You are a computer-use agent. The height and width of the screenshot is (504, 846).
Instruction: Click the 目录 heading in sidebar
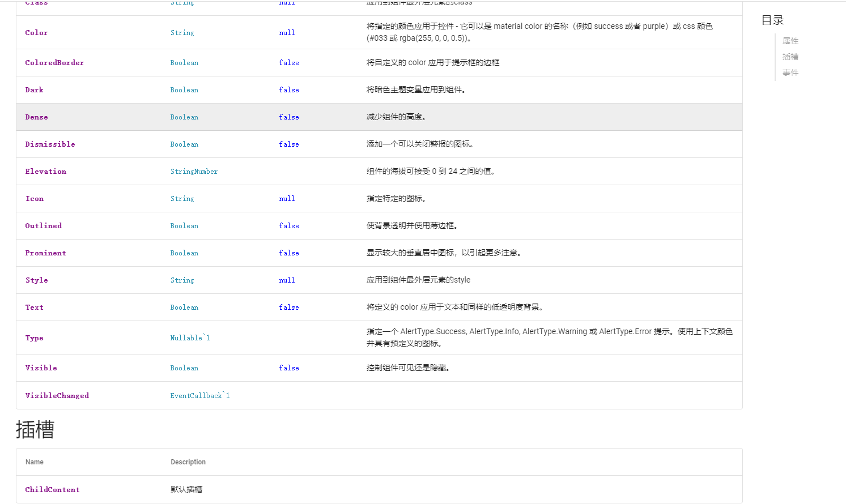pyautogui.click(x=772, y=20)
